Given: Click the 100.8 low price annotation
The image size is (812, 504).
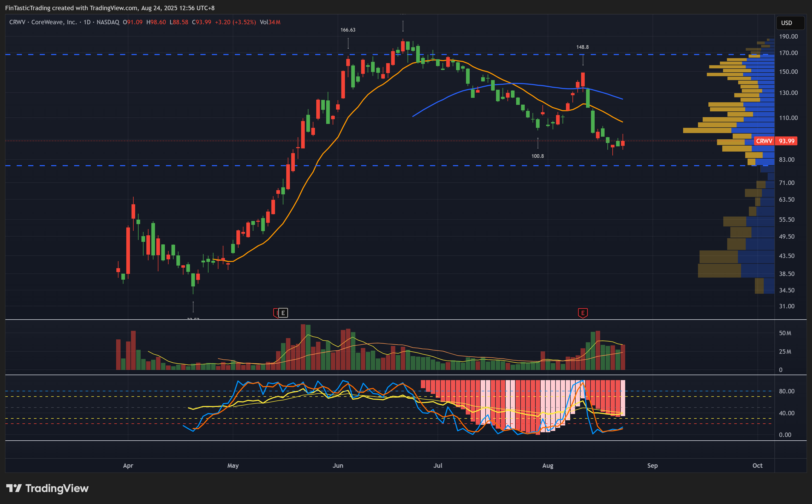Looking at the screenshot, I should pyautogui.click(x=537, y=156).
